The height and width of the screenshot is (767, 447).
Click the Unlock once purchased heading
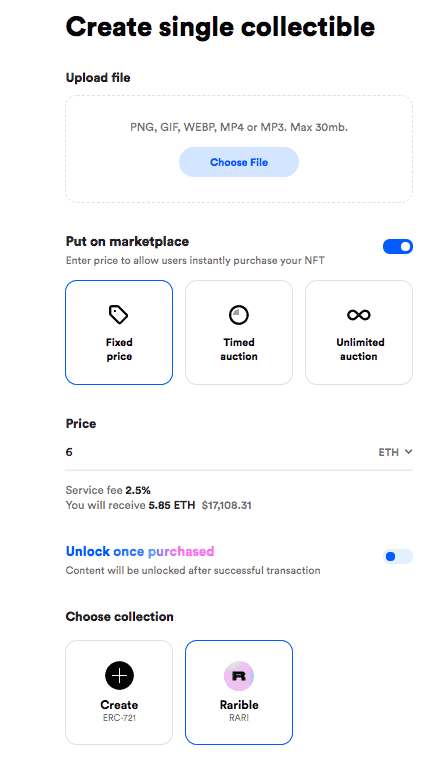pyautogui.click(x=140, y=551)
